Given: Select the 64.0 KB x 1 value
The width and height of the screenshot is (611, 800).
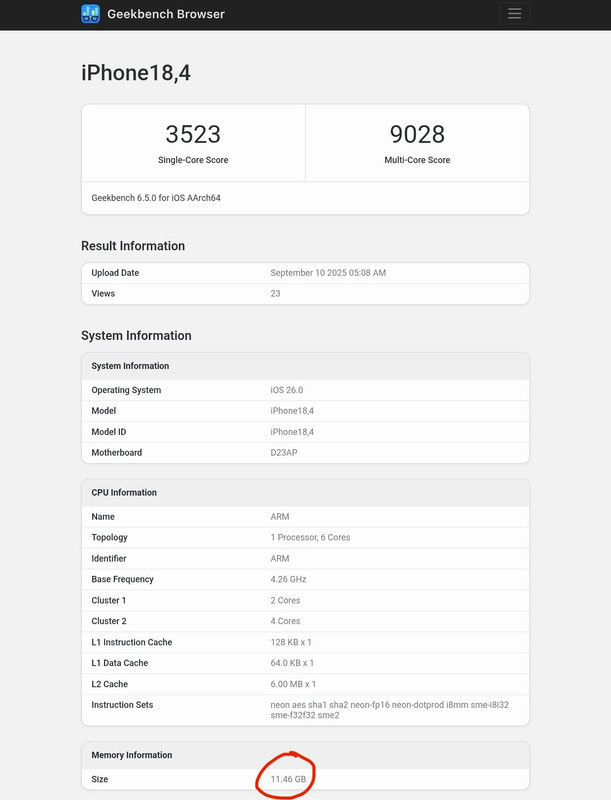Looking at the screenshot, I should pyautogui.click(x=292, y=663).
